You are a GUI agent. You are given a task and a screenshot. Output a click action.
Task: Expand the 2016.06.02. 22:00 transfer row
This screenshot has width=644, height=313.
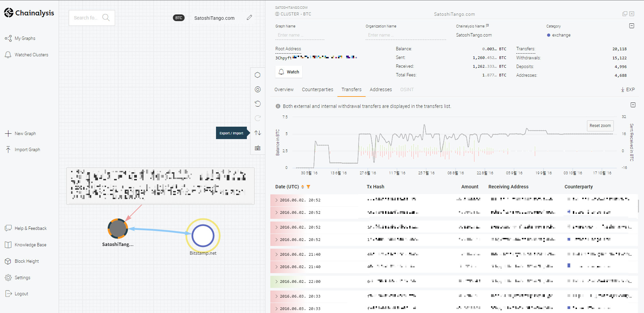click(276, 281)
